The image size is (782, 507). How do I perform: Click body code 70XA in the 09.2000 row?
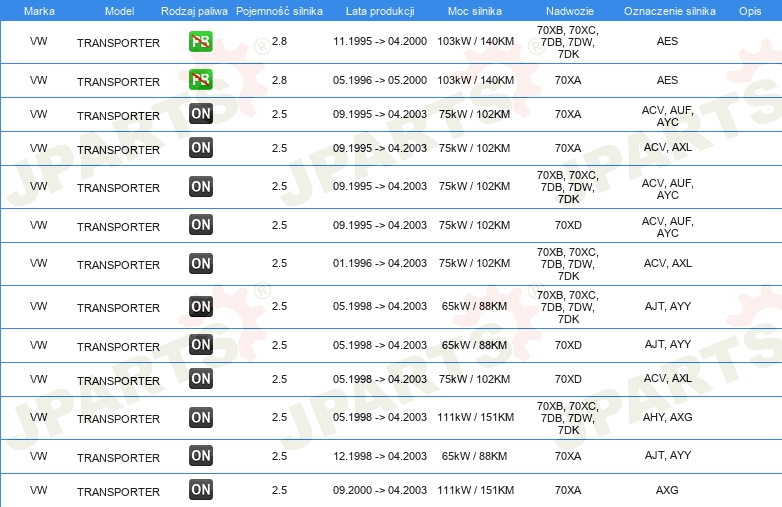(x=568, y=490)
